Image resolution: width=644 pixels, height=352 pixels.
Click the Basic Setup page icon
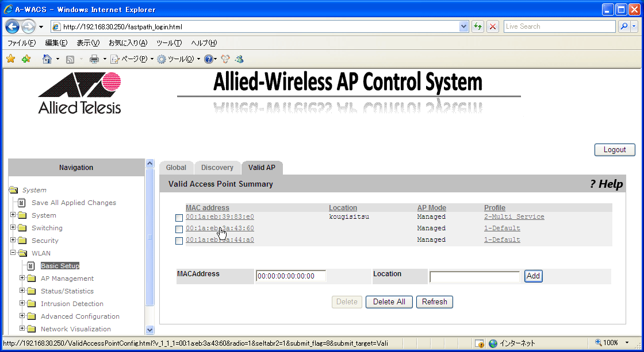(x=31, y=265)
